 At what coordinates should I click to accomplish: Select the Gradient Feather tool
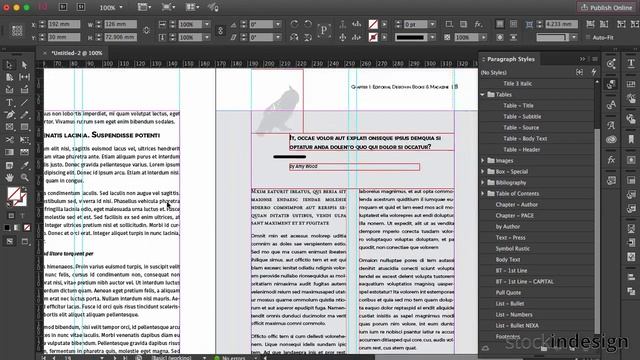click(24, 152)
